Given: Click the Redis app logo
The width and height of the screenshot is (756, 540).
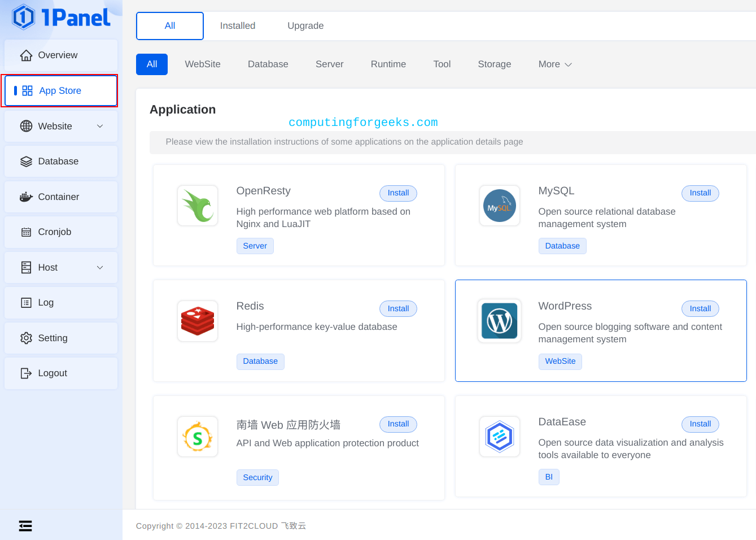Looking at the screenshot, I should [x=197, y=320].
